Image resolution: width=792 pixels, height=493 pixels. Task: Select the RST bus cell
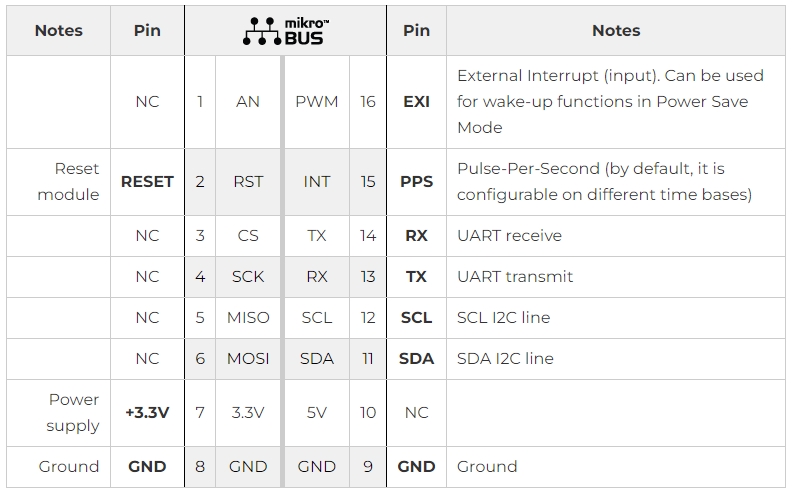tap(248, 182)
